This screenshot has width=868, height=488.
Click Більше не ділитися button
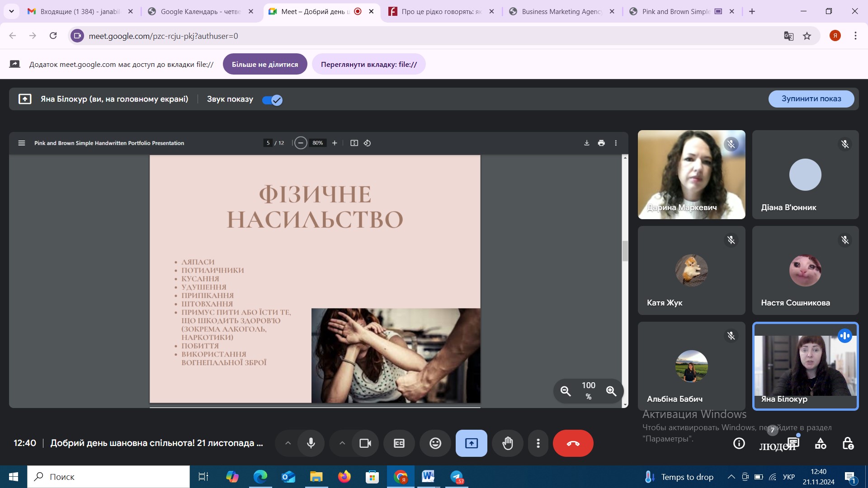click(265, 64)
